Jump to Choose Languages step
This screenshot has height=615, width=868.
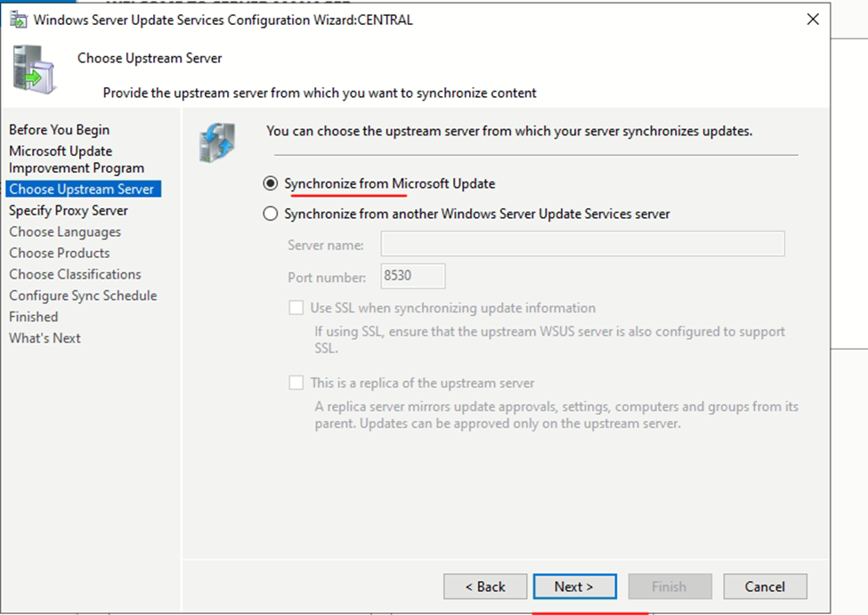pyautogui.click(x=65, y=231)
